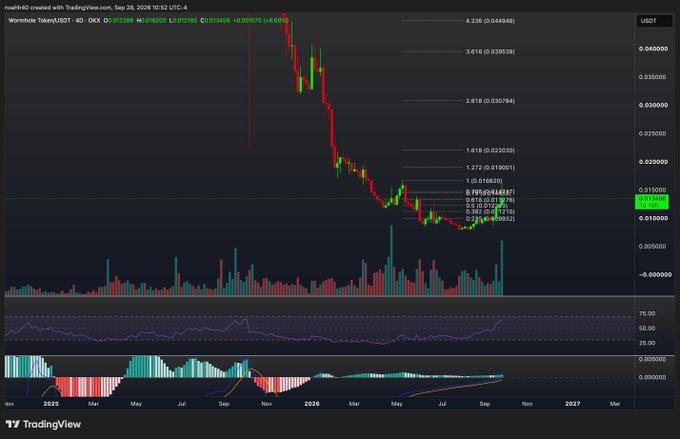
Task: Select the Fib label 3.618 (0.039538)
Action: (x=490, y=52)
